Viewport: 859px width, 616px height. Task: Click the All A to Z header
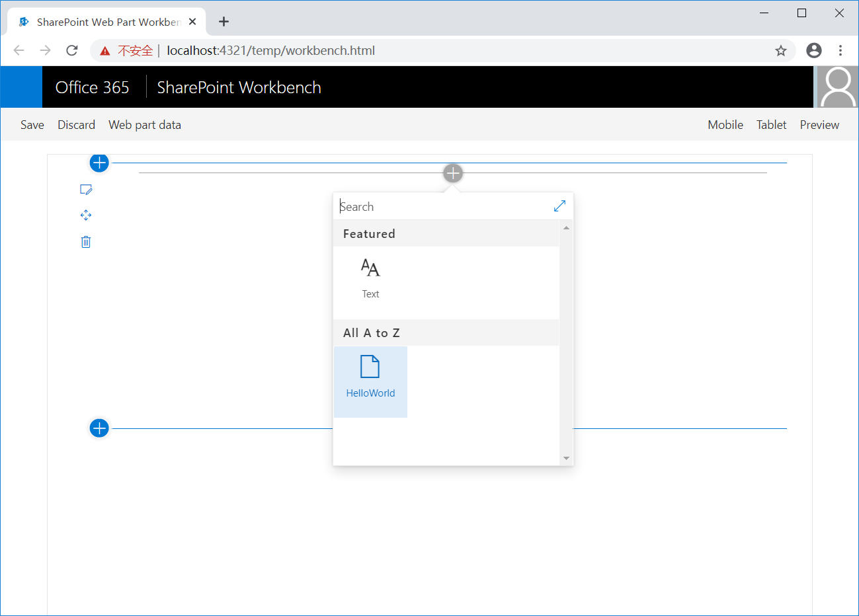(446, 333)
